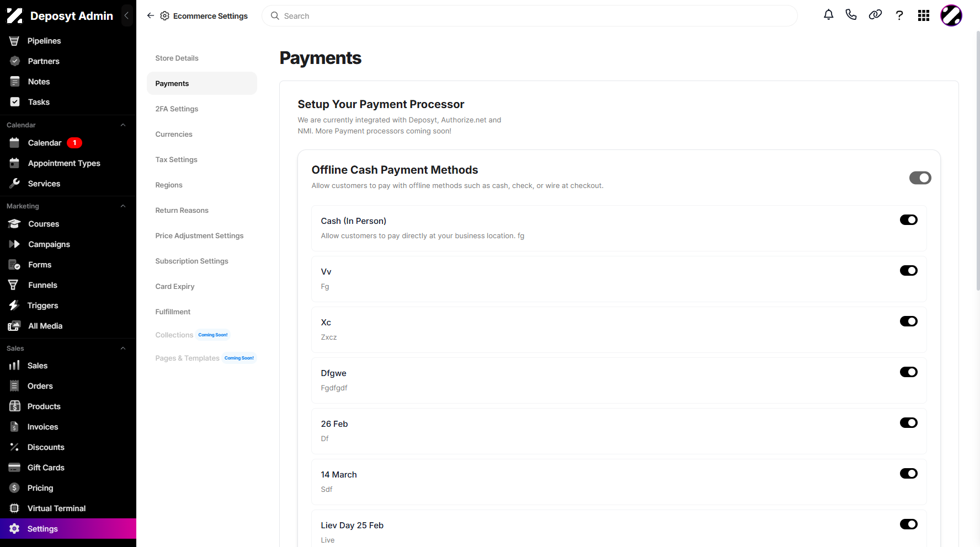
Task: Click the page vertical scrollbar
Action: (978, 160)
